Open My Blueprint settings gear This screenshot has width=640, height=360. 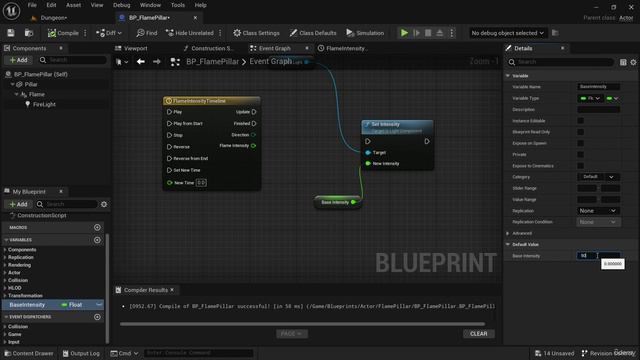pyautogui.click(x=104, y=204)
